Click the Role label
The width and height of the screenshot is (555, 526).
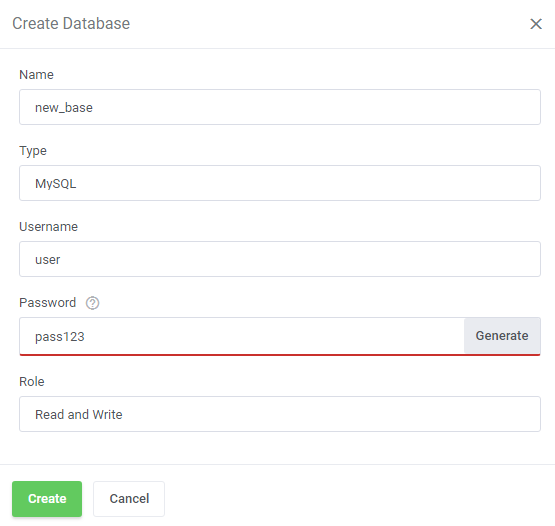(x=32, y=382)
